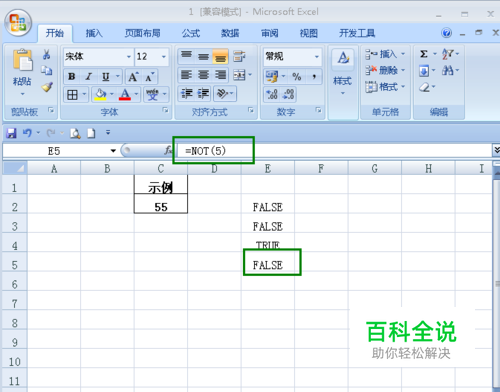This screenshot has height=392, width=500.
Task: Click the fx insert function button
Action: [168, 151]
